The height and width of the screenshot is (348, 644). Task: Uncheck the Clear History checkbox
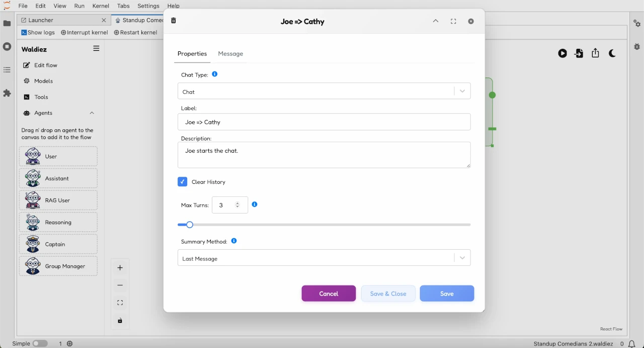pos(183,182)
